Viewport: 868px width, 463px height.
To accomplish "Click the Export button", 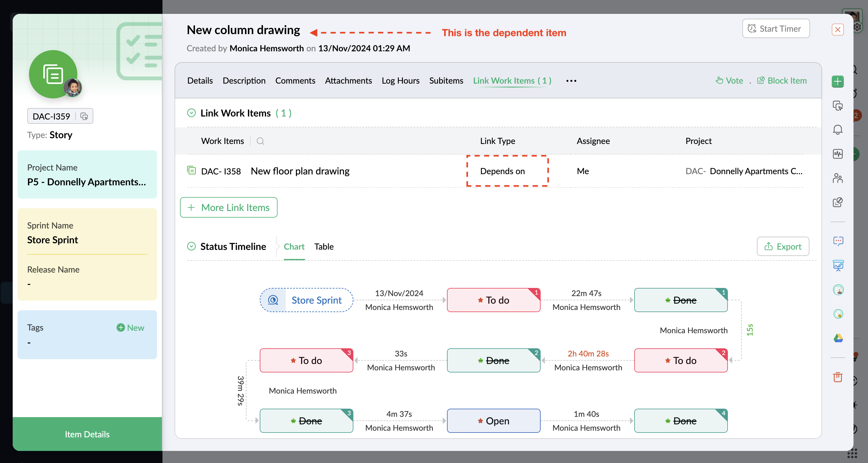I will click(x=783, y=247).
